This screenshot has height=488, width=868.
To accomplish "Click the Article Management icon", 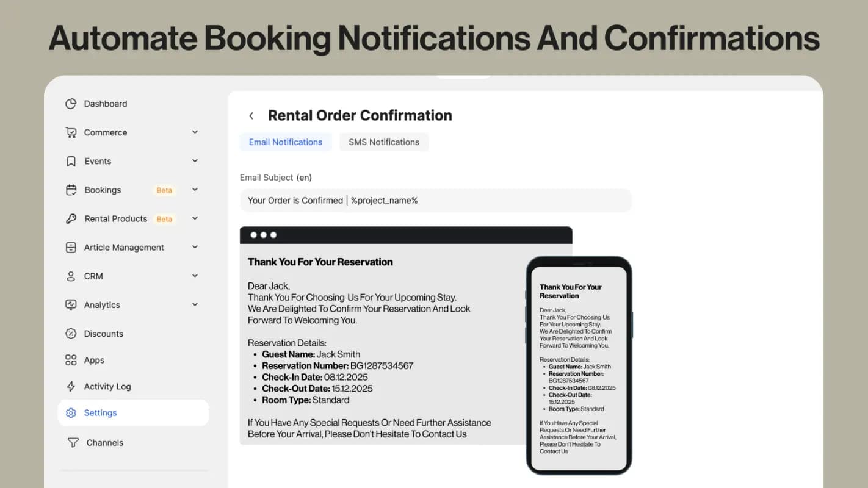I will click(71, 247).
